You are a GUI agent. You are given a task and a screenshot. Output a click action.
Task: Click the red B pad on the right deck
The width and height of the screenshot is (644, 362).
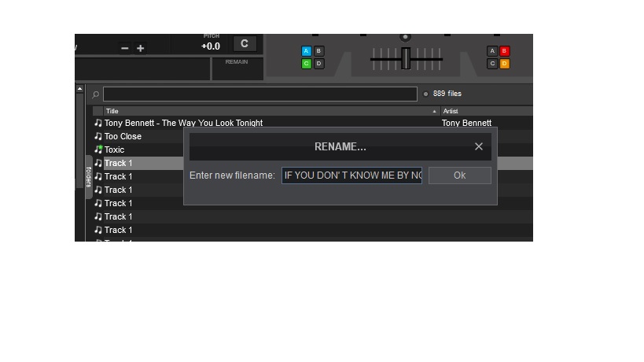coord(504,51)
